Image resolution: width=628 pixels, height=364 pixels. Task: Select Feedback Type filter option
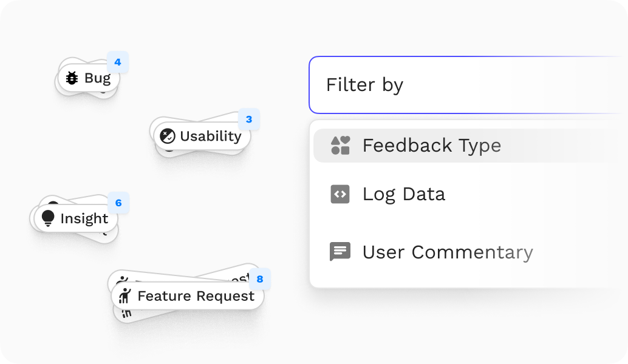(x=470, y=146)
